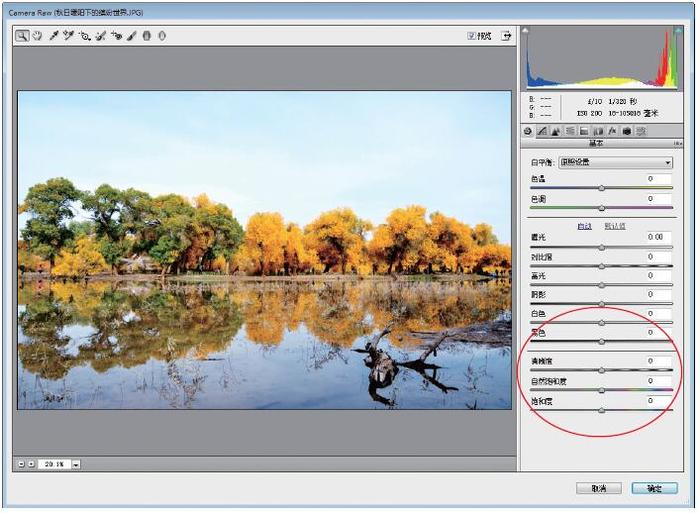
Task: Click the 饱和度 saturation slider handle
Action: coord(602,411)
